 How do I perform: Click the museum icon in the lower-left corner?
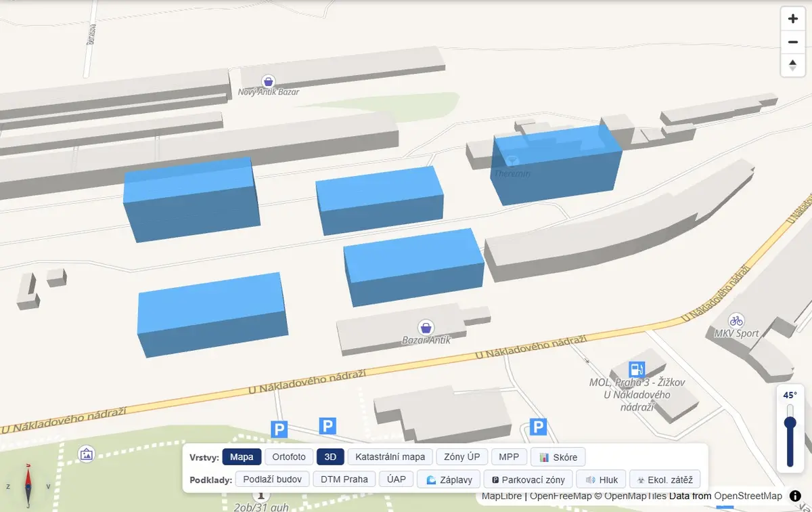pyautogui.click(x=86, y=455)
